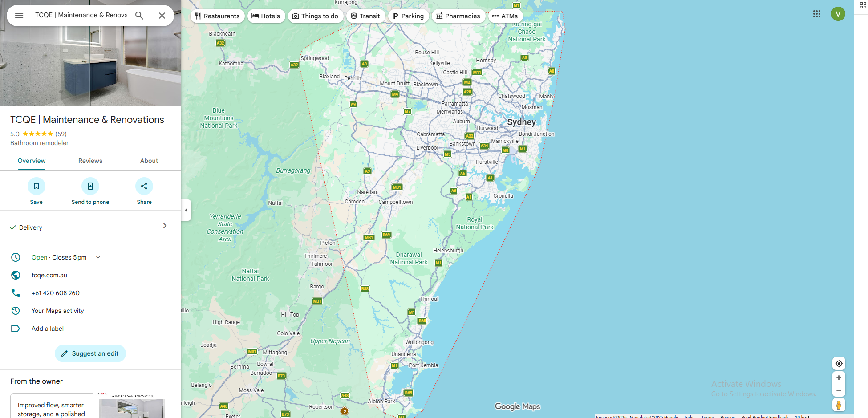The height and width of the screenshot is (418, 868).
Task: Save this place with bookmark icon
Action: pos(37,186)
